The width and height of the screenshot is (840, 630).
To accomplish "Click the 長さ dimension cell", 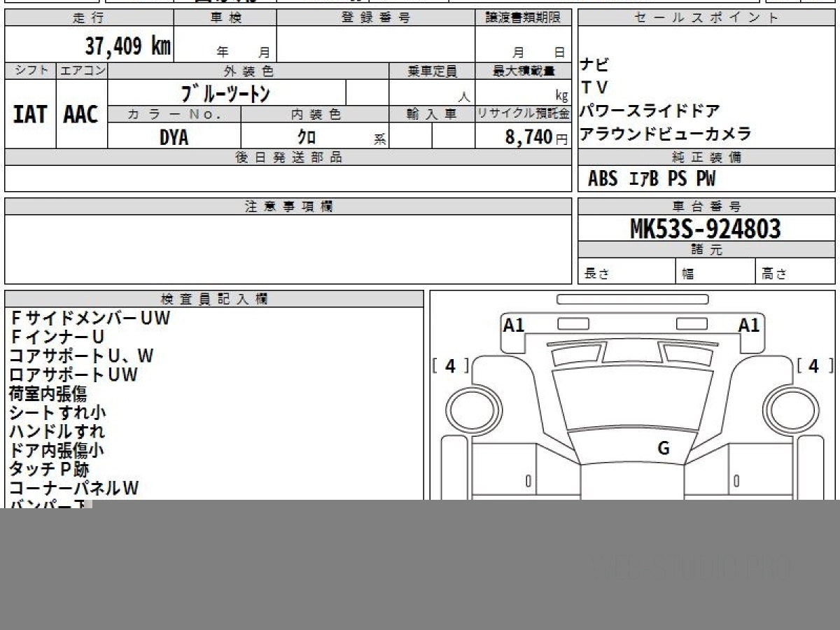I will point(626,272).
